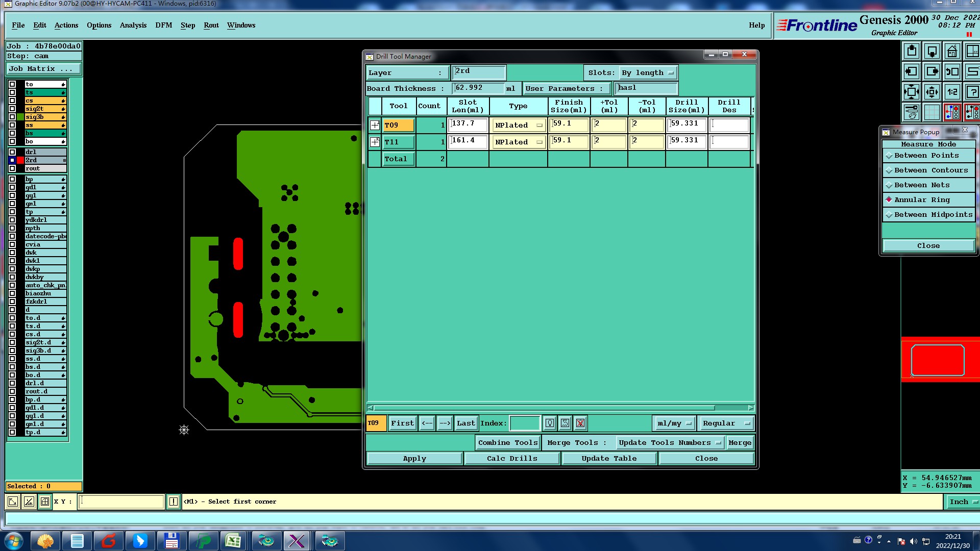Click light bulb highlight icon in Drill Manager
Image resolution: width=980 pixels, height=551 pixels.
(x=550, y=423)
